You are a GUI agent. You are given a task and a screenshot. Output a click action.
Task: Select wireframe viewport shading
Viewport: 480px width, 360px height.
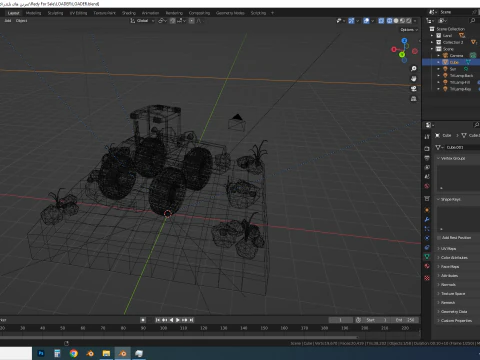(390, 21)
